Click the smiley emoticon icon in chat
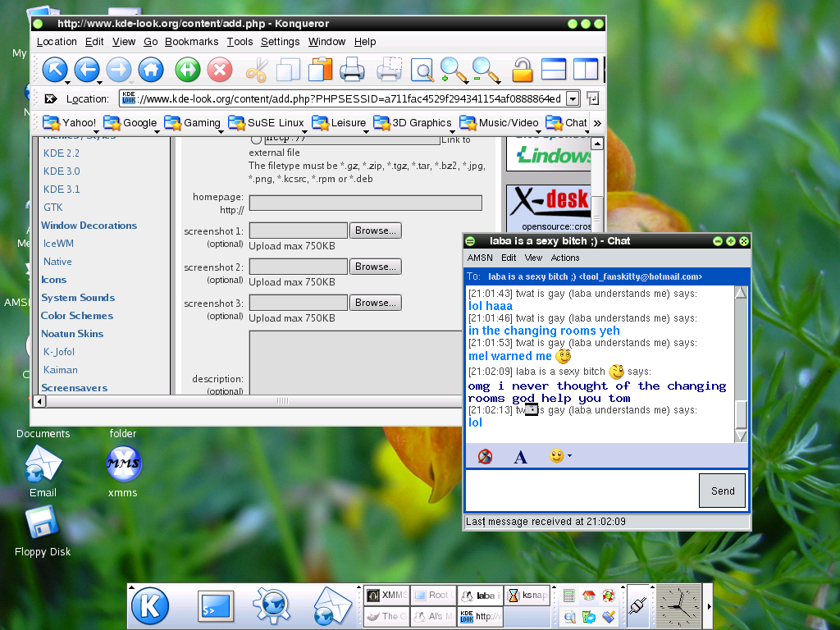Screen dimensions: 840x630 557,456
